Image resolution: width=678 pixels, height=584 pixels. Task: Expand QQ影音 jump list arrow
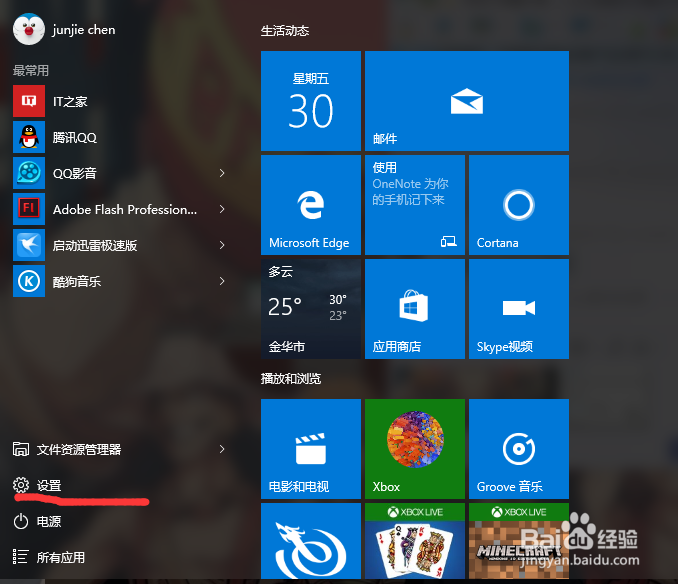222,173
